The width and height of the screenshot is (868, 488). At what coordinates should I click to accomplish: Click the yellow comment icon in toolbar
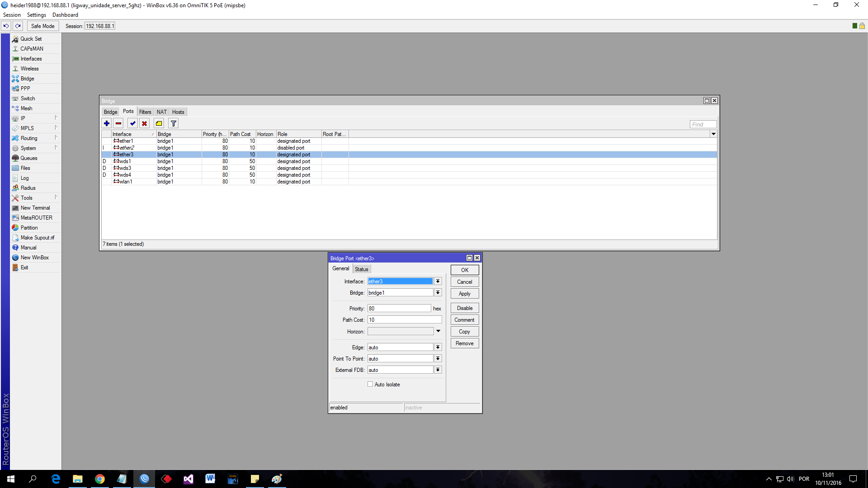pos(159,123)
